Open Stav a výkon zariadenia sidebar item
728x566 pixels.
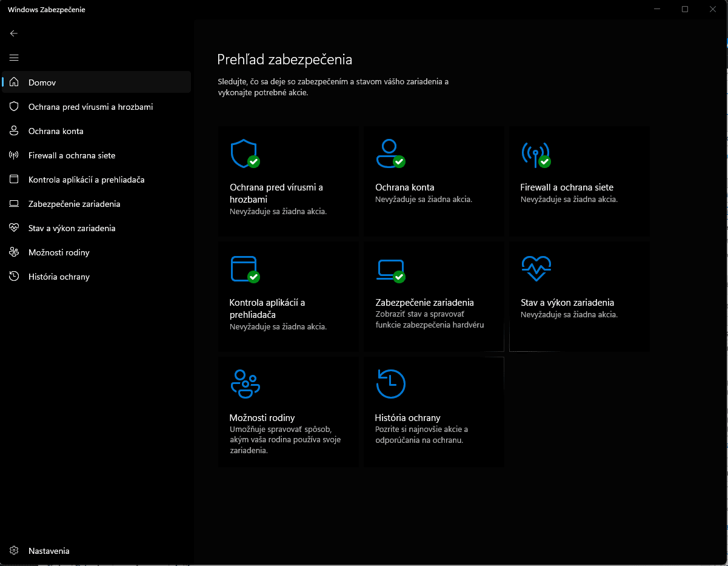click(72, 228)
